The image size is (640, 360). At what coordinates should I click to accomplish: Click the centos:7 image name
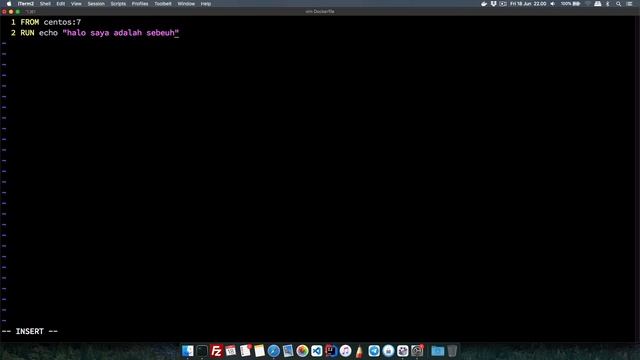click(x=62, y=22)
